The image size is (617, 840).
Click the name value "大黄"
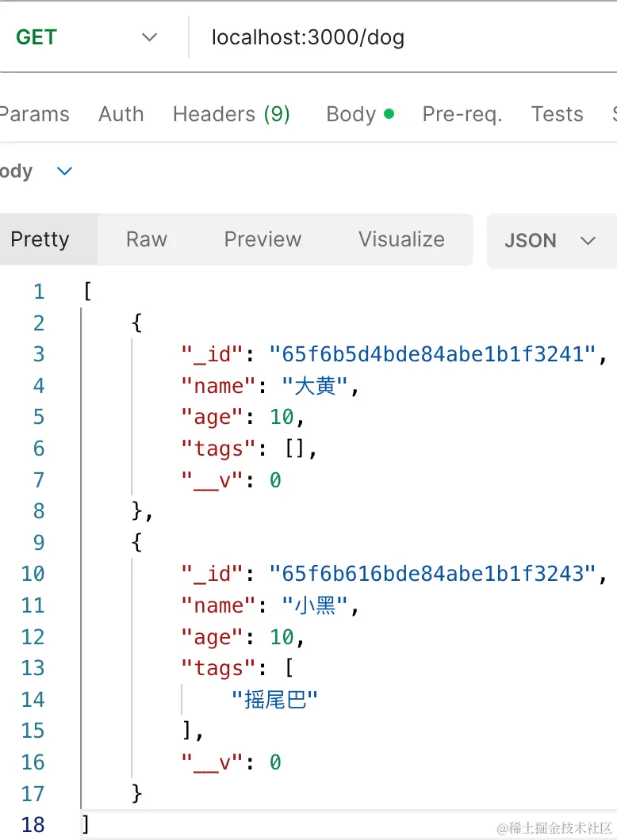[315, 386]
